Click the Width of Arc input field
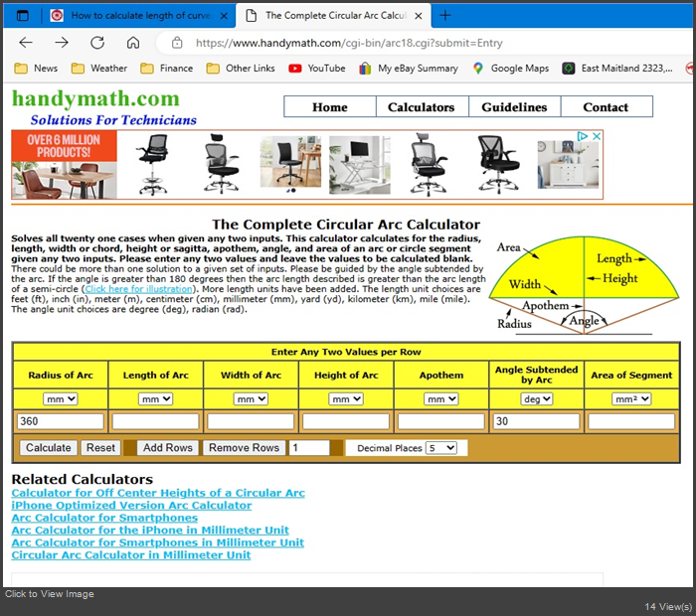Viewport: 696px width, 616px height. click(x=251, y=421)
